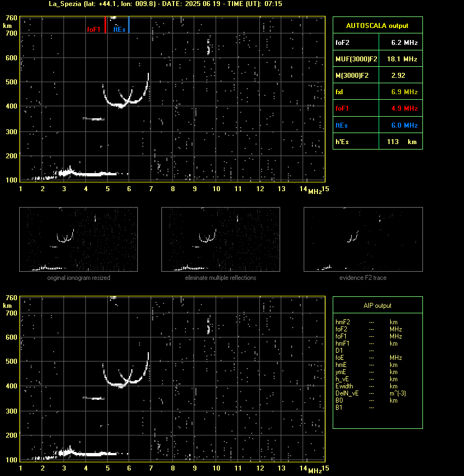464x476 pixels.
Task: Click the 'eliminate multiple reflections' thumbnail
Action: click(221, 239)
